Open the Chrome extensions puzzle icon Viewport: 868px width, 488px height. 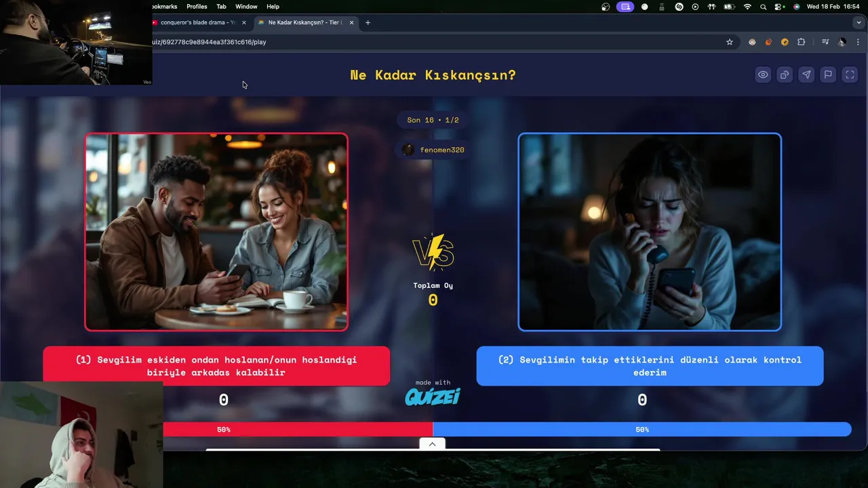801,42
